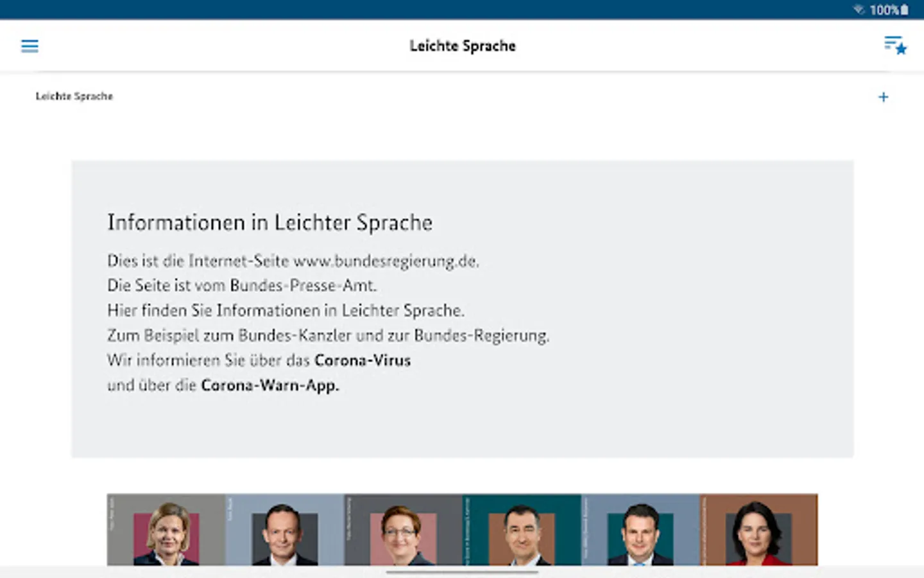Open the hamburger navigation menu
Screen dimensions: 924x578
coord(30,46)
